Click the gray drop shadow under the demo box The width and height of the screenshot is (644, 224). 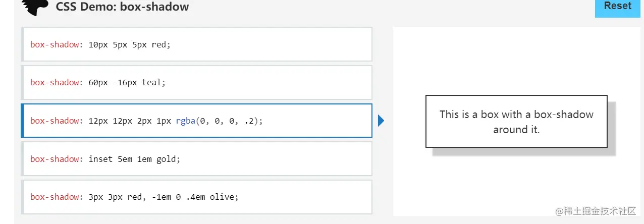click(520, 151)
